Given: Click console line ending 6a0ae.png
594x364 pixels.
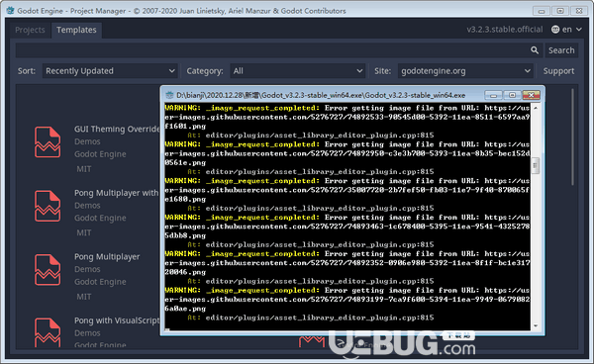Looking at the screenshot, I should 185,309.
